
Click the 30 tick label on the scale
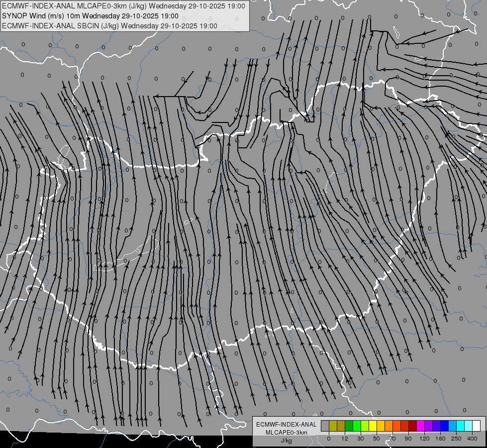[x=361, y=439]
